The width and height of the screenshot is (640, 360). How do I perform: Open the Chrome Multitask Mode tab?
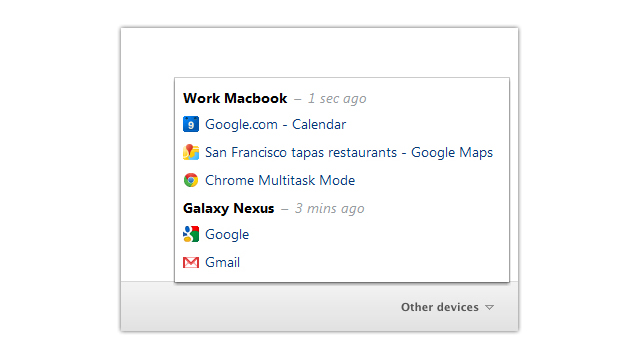coord(280,180)
